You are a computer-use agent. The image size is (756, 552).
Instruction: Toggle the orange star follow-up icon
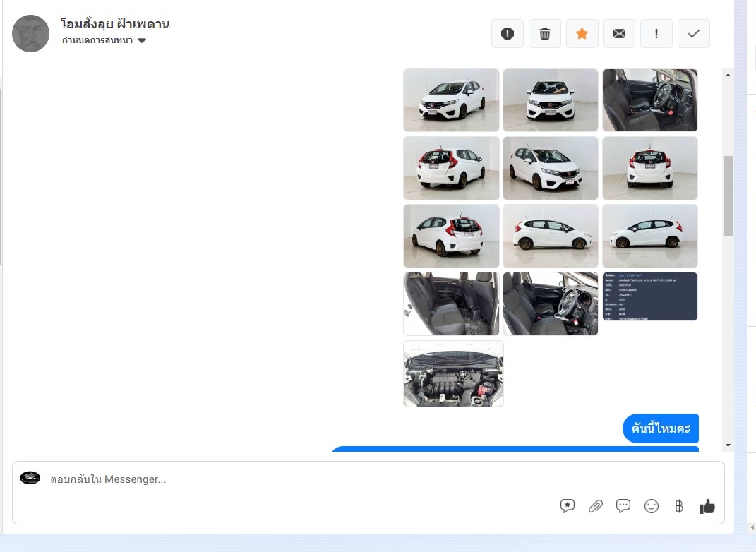[x=582, y=34]
